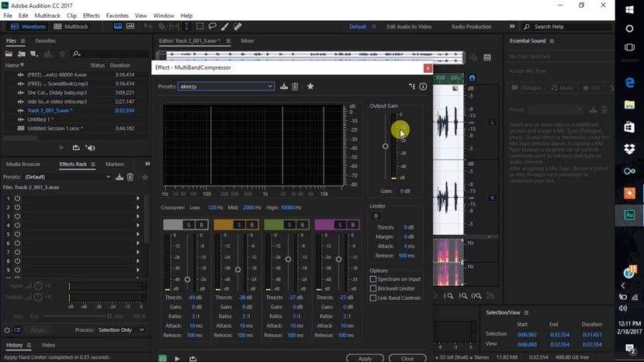Image resolution: width=644 pixels, height=362 pixels.
Task: Select the Paintbrush Selection tool
Action: [x=225, y=26]
